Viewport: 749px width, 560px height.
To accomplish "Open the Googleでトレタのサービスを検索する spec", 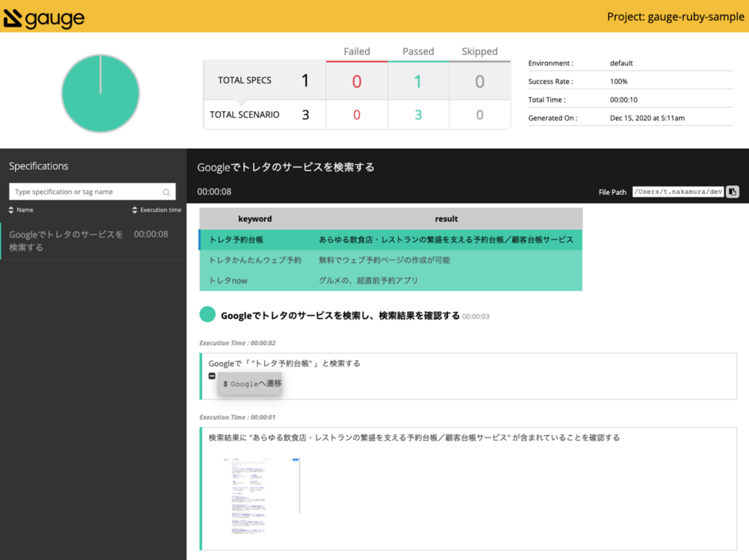I will click(x=66, y=241).
